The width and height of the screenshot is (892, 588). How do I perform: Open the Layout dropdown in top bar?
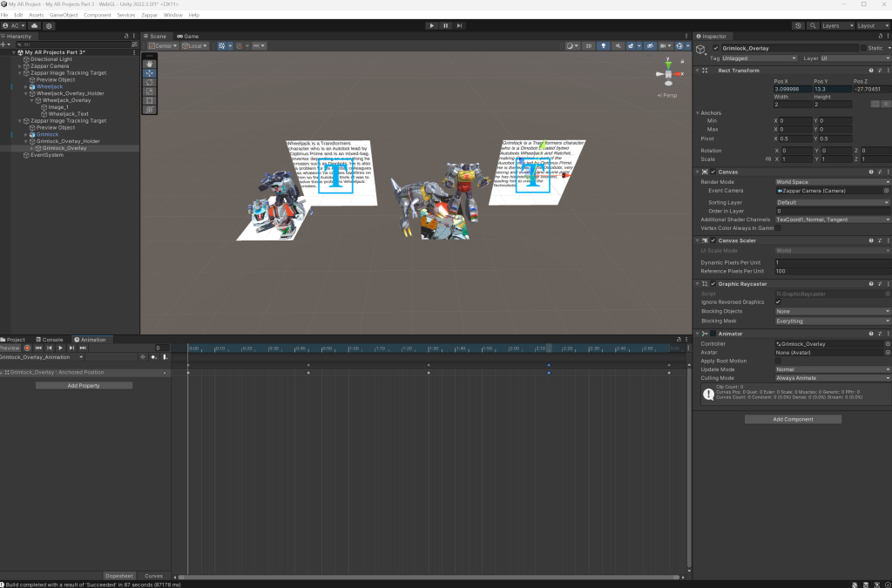click(x=869, y=26)
